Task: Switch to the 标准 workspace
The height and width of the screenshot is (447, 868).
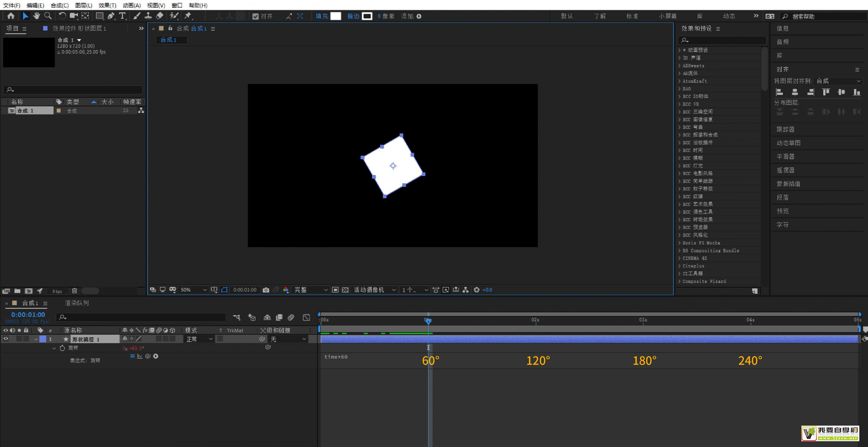Action: (632, 16)
